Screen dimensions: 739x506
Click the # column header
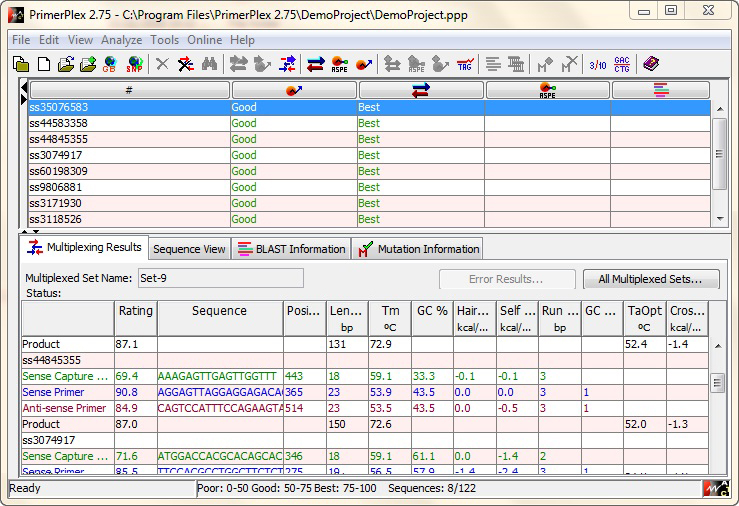pos(129,90)
